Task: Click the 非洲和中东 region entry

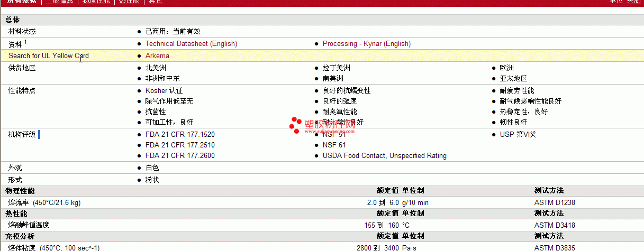Action: click(162, 78)
